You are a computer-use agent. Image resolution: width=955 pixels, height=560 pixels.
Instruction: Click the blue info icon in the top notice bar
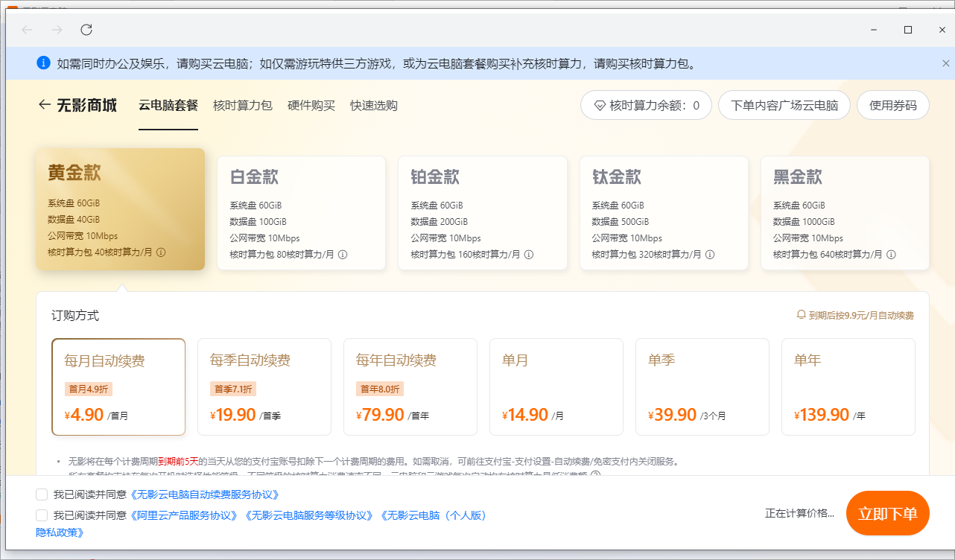pyautogui.click(x=43, y=63)
